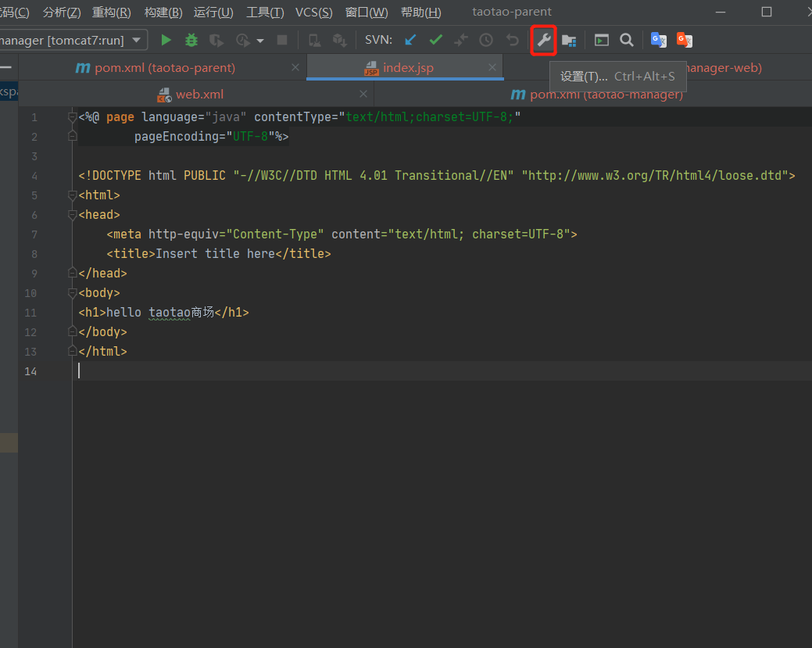Click the build artifacts cubes icon
The height and width of the screenshot is (648, 812).
pos(340,40)
